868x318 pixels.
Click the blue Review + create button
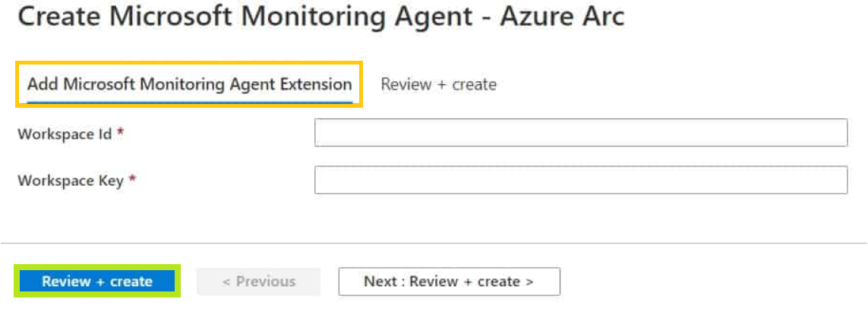(97, 282)
